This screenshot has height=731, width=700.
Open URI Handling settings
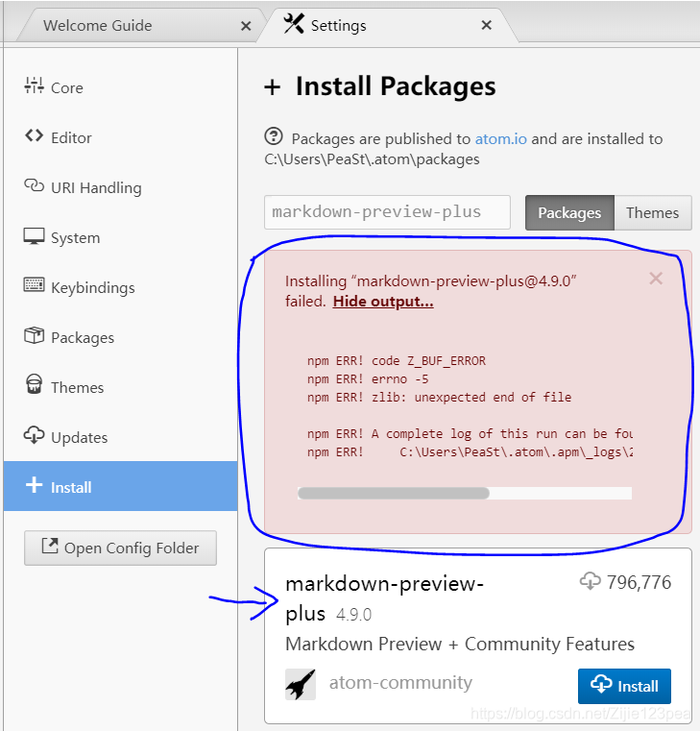point(120,187)
